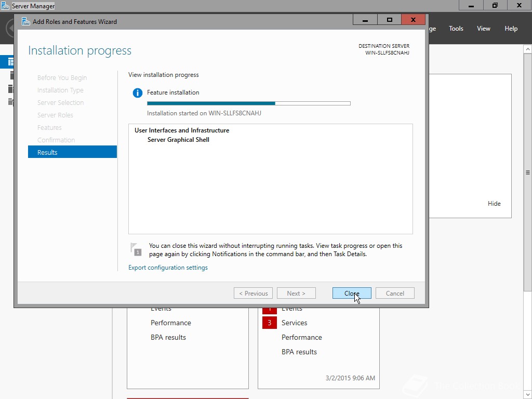Image resolution: width=532 pixels, height=399 pixels.
Task: Click the blue information icon beside Feature installation
Action: click(137, 92)
